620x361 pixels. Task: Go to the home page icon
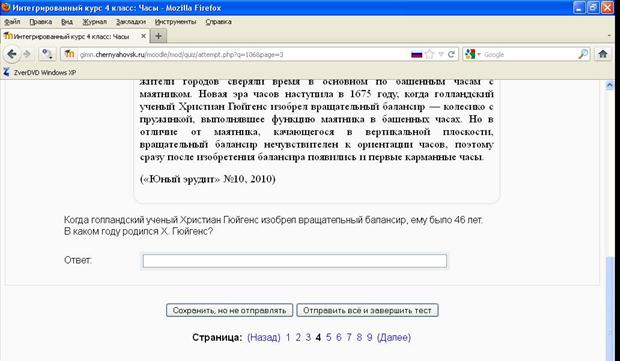pos(603,54)
